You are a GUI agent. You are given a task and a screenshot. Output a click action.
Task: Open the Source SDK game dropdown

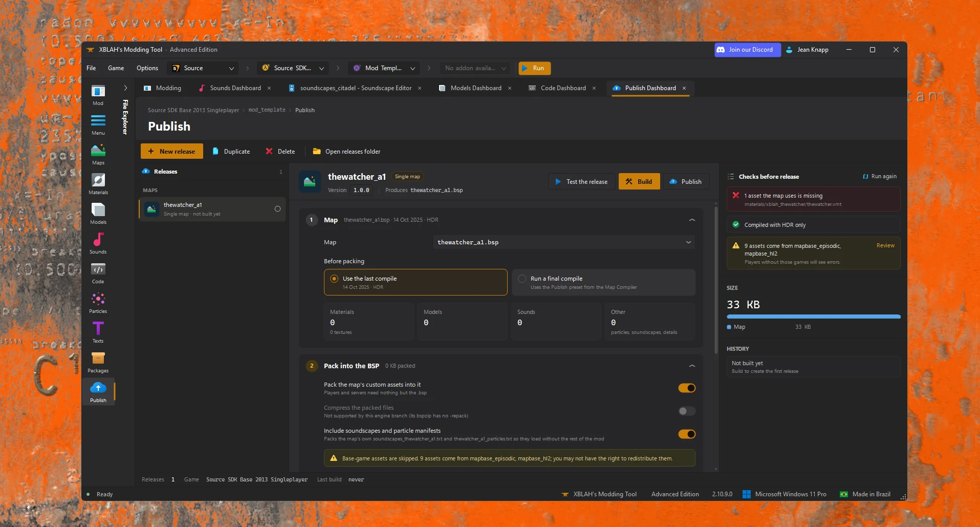293,68
